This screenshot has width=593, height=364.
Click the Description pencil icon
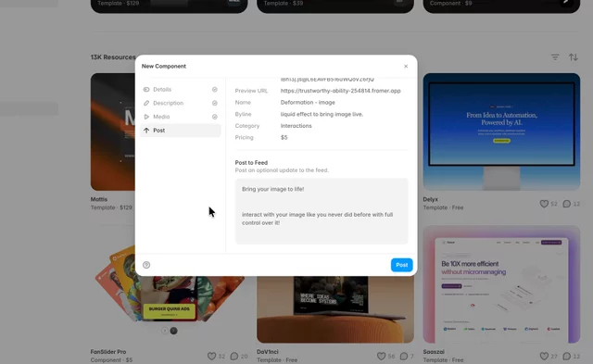pos(146,103)
